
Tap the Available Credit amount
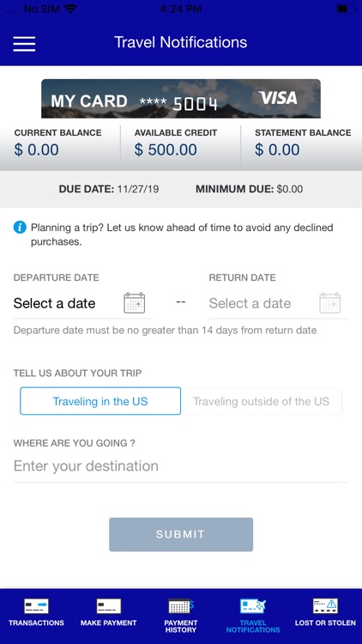[x=166, y=150]
